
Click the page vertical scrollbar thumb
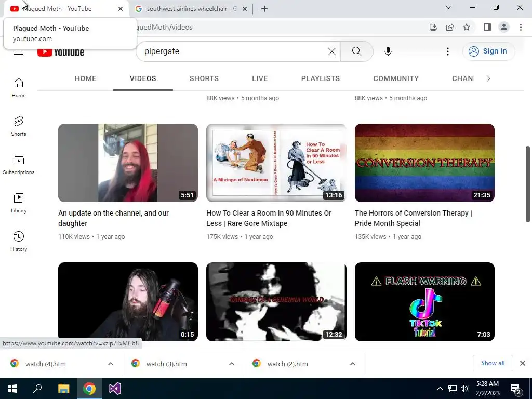click(528, 184)
